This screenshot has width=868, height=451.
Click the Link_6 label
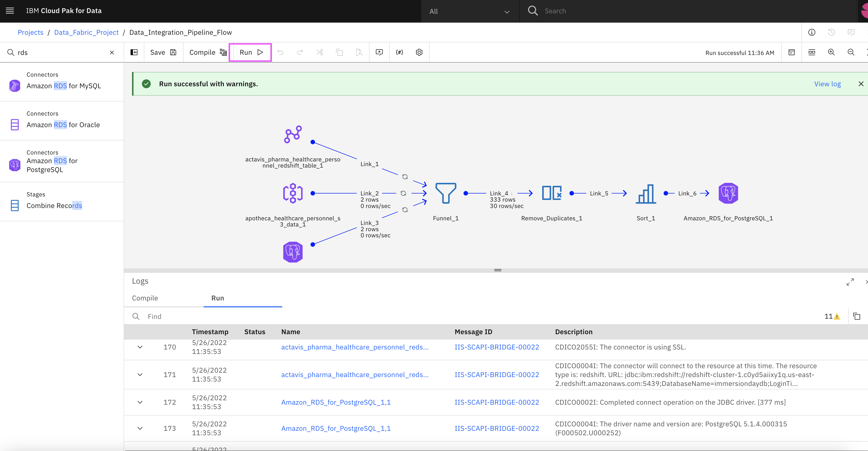(687, 193)
